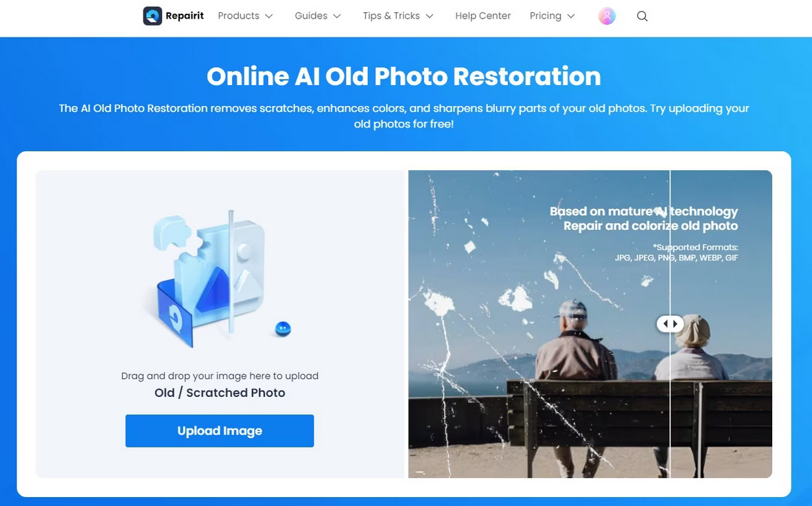
Task: Click the Upload Image button
Action: (220, 431)
